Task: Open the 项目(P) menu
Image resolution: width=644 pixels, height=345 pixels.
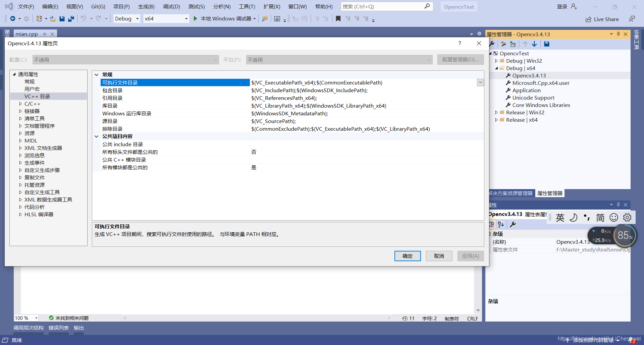Action: click(x=121, y=6)
